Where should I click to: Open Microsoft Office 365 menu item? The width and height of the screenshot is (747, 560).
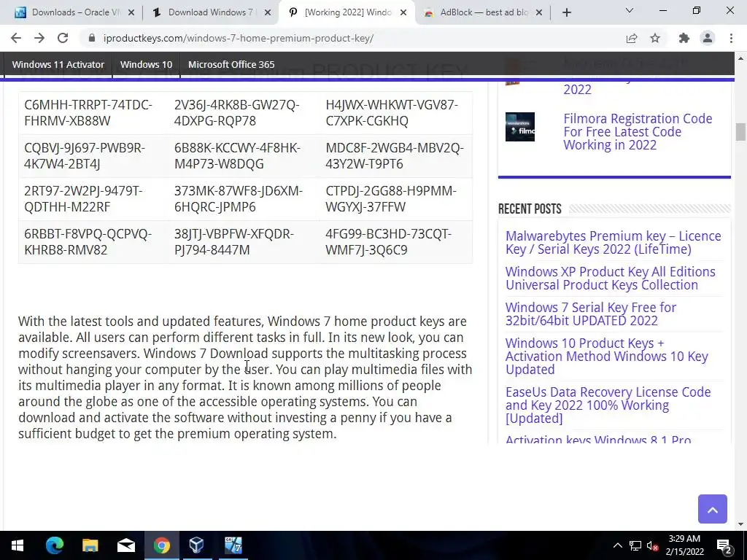point(231,64)
